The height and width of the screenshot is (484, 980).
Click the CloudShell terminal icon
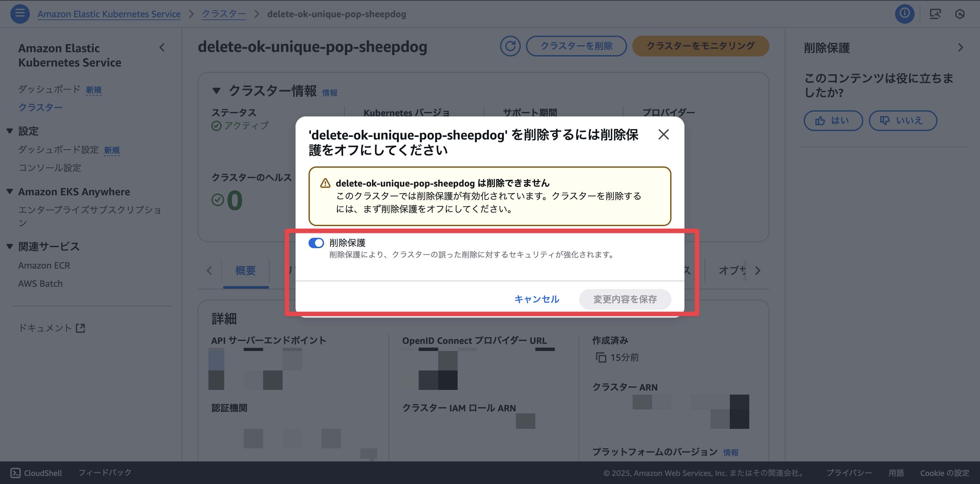(x=15, y=473)
